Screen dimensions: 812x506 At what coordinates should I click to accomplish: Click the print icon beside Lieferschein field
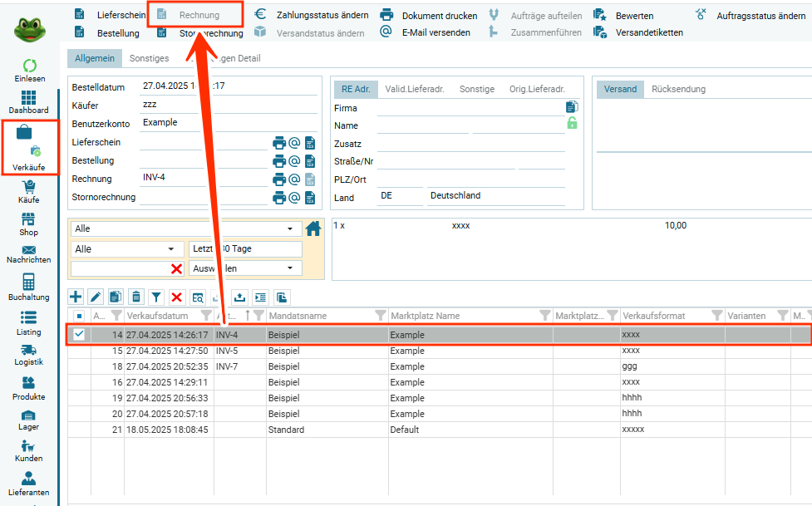pyautogui.click(x=279, y=143)
